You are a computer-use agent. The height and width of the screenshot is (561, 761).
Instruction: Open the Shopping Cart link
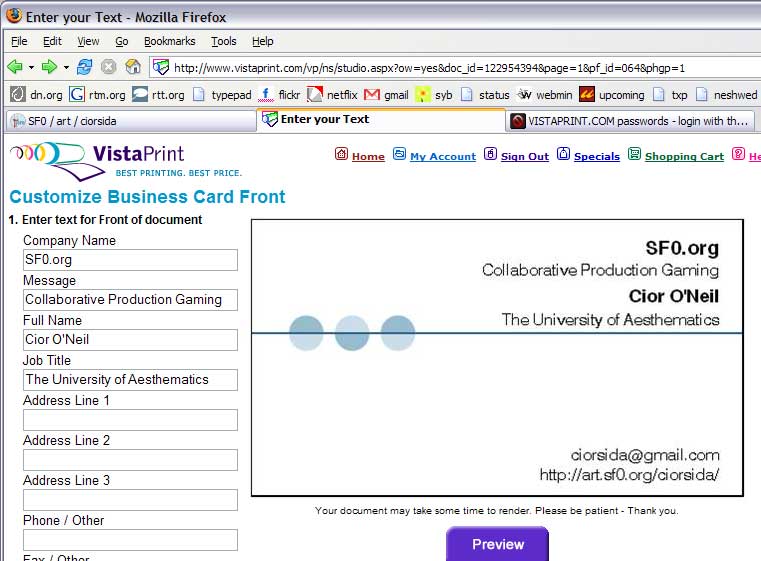tap(684, 156)
